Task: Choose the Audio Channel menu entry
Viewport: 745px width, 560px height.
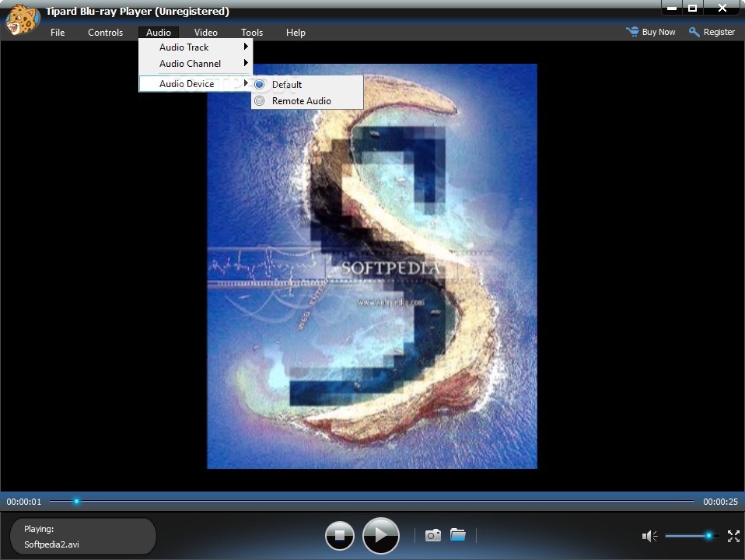Action: tap(195, 63)
